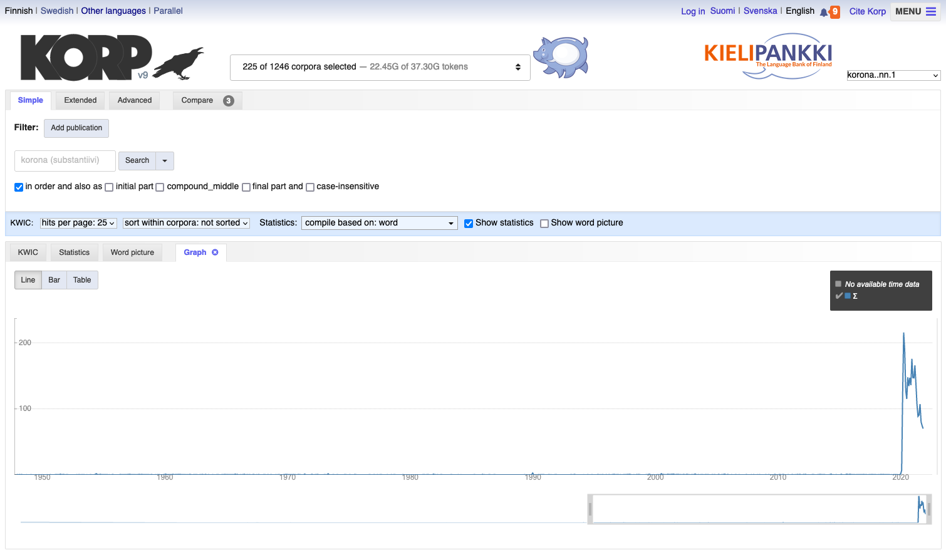Uncheck the 'in order' checkbox
The width and height of the screenshot is (946, 560).
19,187
